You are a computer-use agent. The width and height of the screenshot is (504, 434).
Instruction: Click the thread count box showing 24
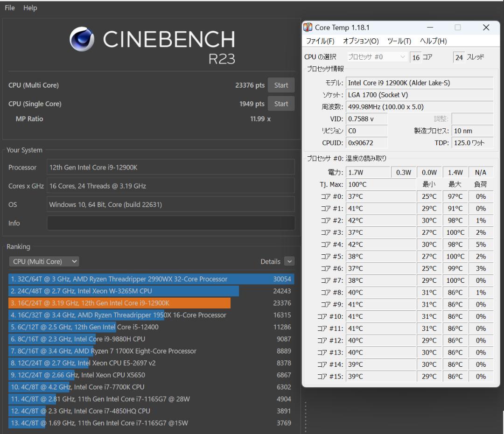click(459, 57)
